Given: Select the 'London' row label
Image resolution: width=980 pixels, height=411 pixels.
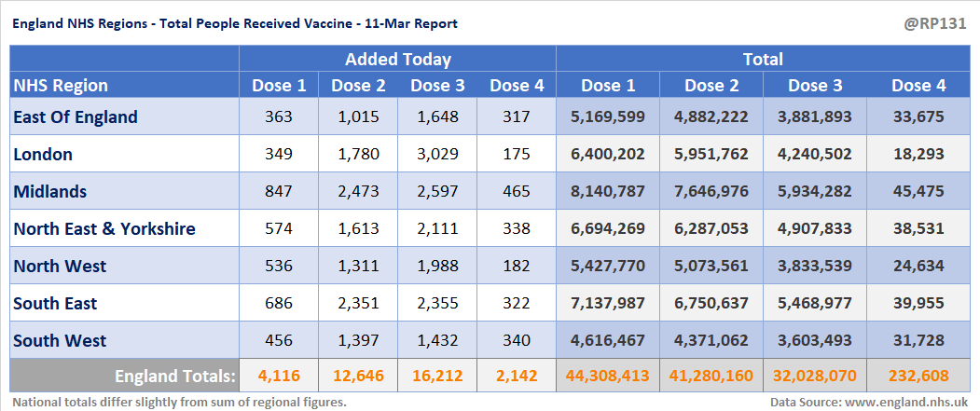Looking at the screenshot, I should tap(43, 154).
